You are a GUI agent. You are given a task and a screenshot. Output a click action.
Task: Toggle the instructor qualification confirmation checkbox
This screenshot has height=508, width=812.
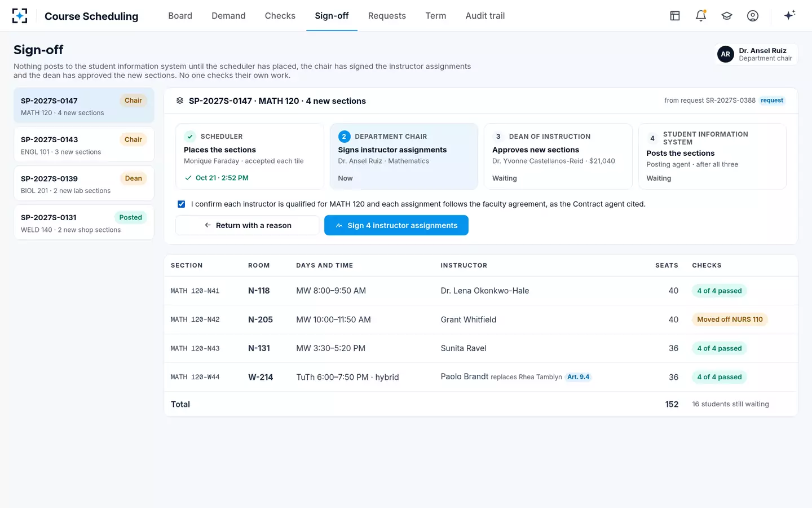pyautogui.click(x=181, y=204)
